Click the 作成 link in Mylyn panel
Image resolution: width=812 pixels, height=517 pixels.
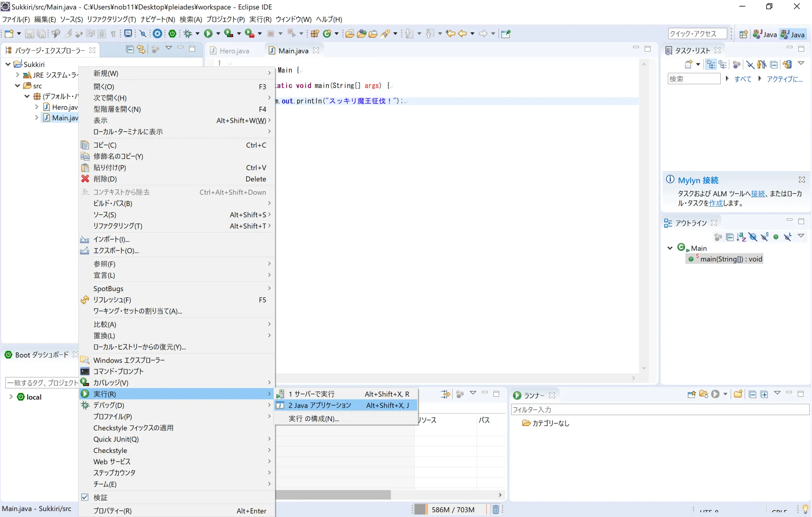pyautogui.click(x=716, y=203)
